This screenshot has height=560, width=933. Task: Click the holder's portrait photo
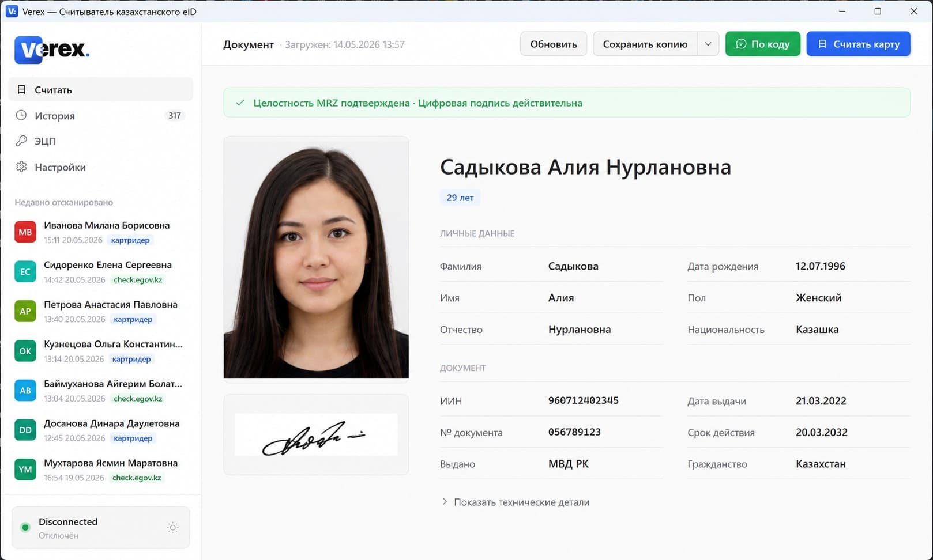(x=316, y=258)
